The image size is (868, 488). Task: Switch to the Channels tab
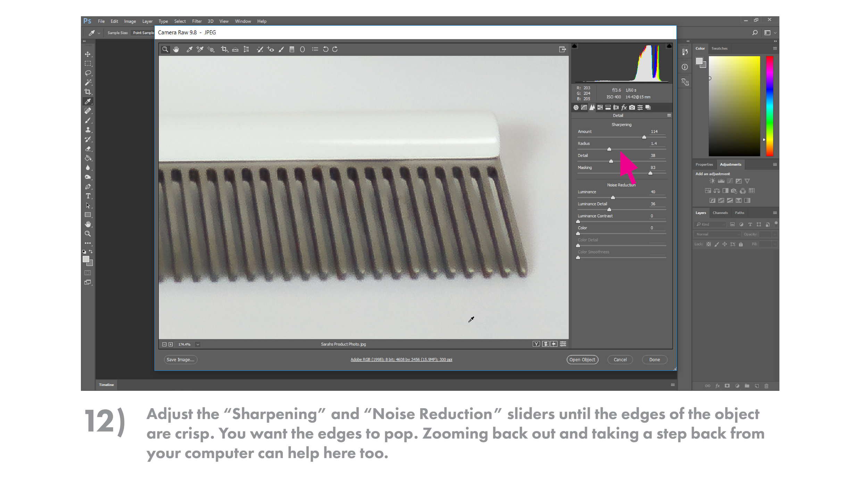[720, 213]
